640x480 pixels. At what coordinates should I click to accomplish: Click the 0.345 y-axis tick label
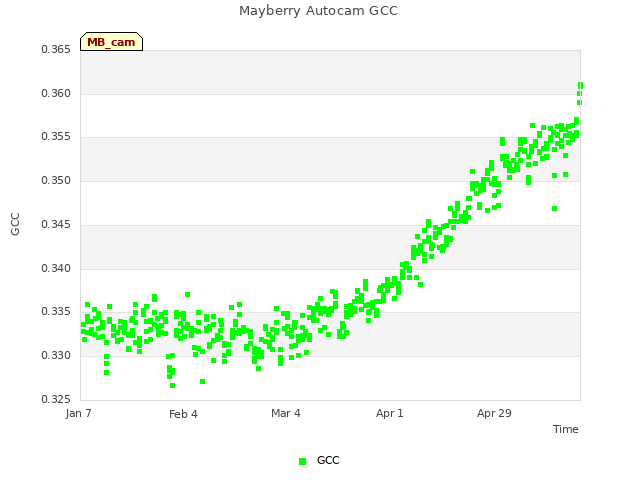click(56, 224)
